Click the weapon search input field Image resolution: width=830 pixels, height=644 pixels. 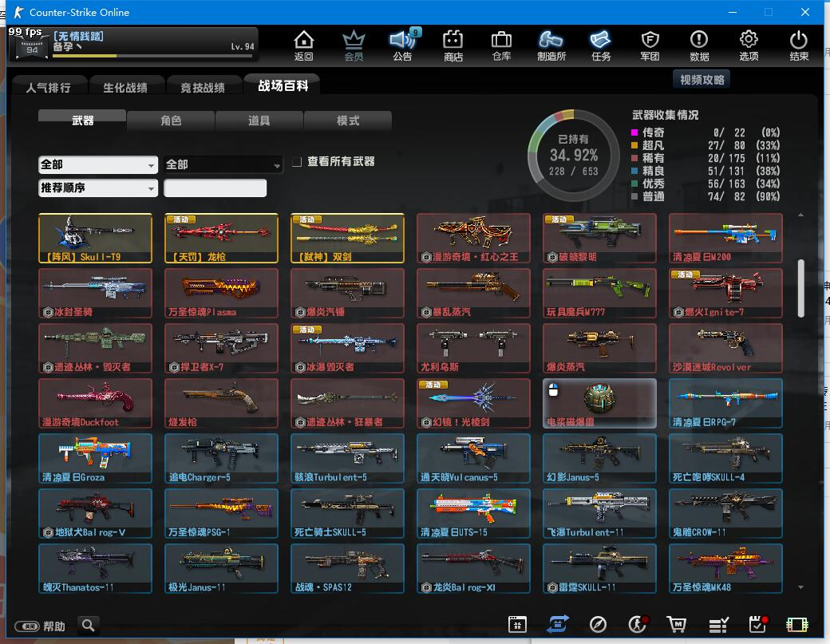point(215,188)
